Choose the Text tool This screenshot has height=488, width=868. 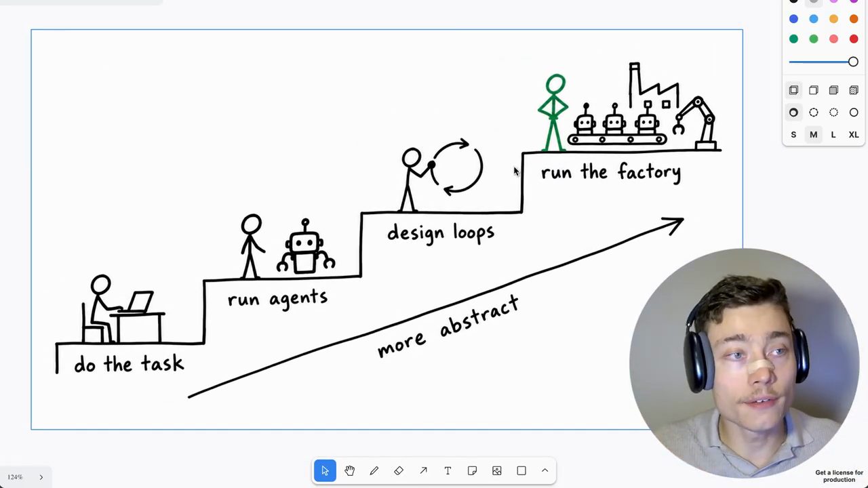point(448,470)
